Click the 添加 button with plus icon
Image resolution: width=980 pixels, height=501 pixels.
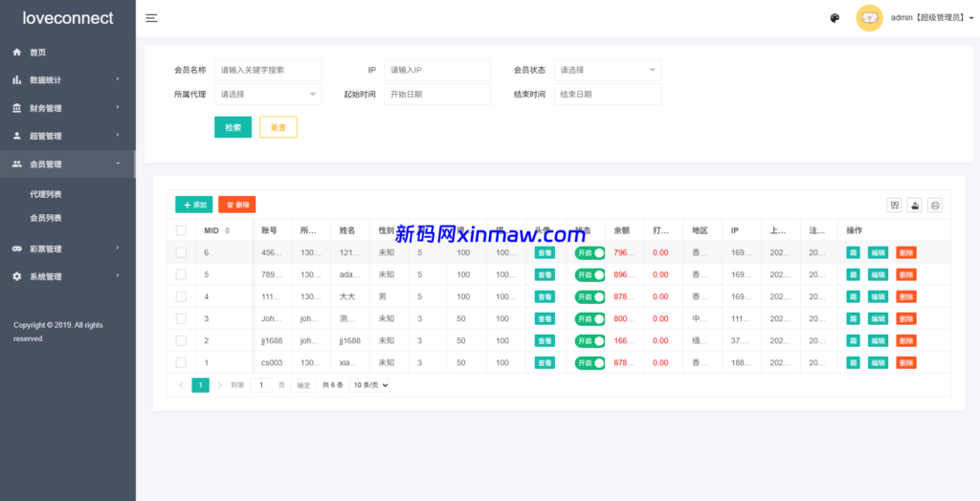193,205
